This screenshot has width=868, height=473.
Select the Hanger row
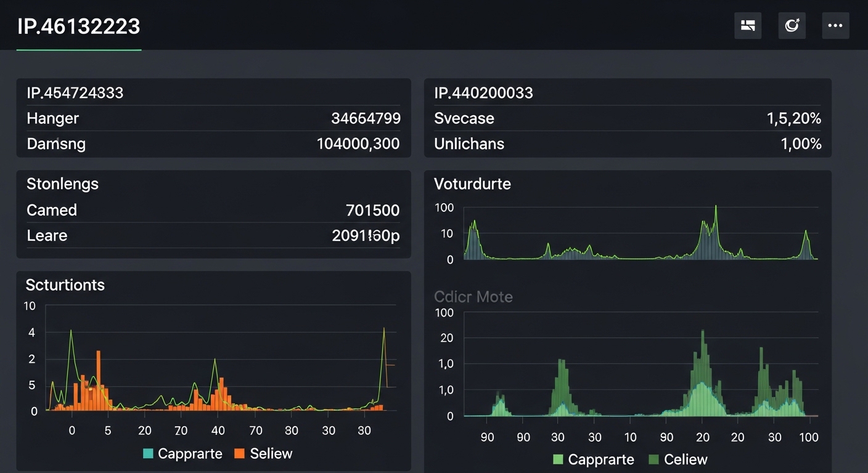(x=53, y=118)
